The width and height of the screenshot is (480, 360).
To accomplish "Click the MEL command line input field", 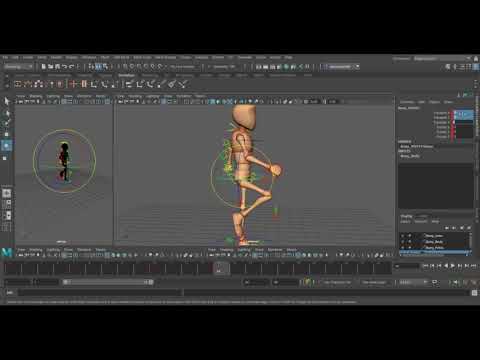I will (x=100, y=293).
